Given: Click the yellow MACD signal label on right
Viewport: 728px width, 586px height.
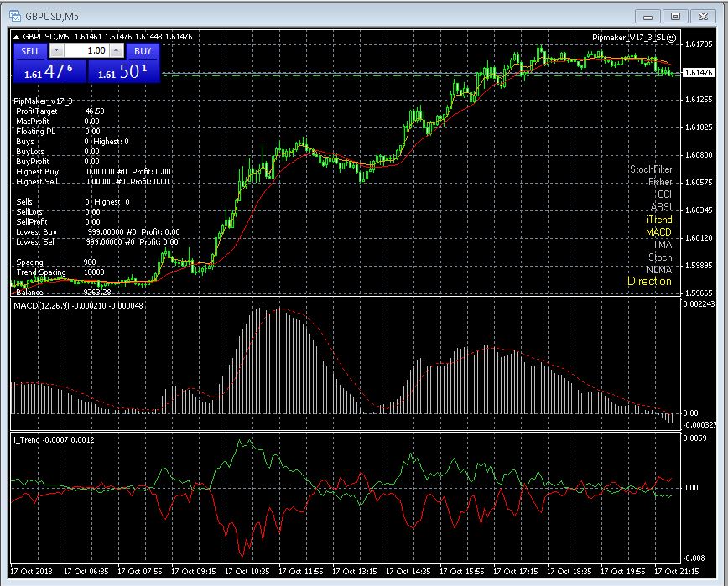Looking at the screenshot, I should (659, 232).
